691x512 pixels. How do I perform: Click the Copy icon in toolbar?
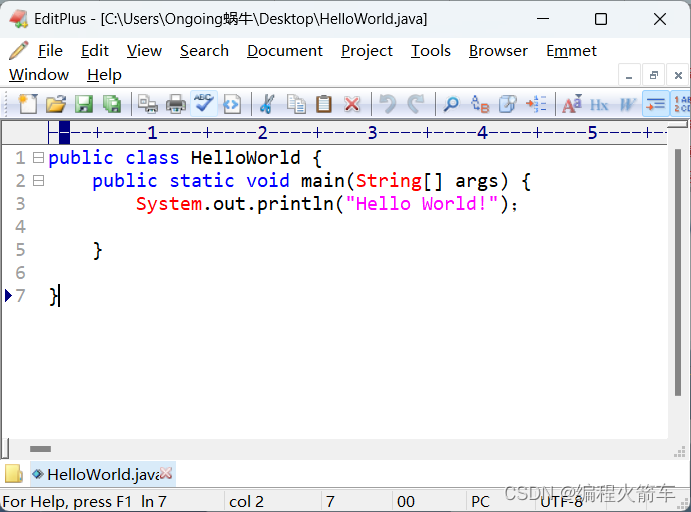click(x=296, y=104)
